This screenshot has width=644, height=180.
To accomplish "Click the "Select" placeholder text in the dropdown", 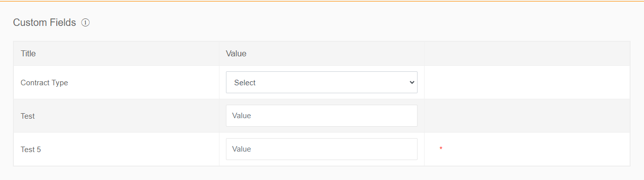I will pyautogui.click(x=245, y=83).
